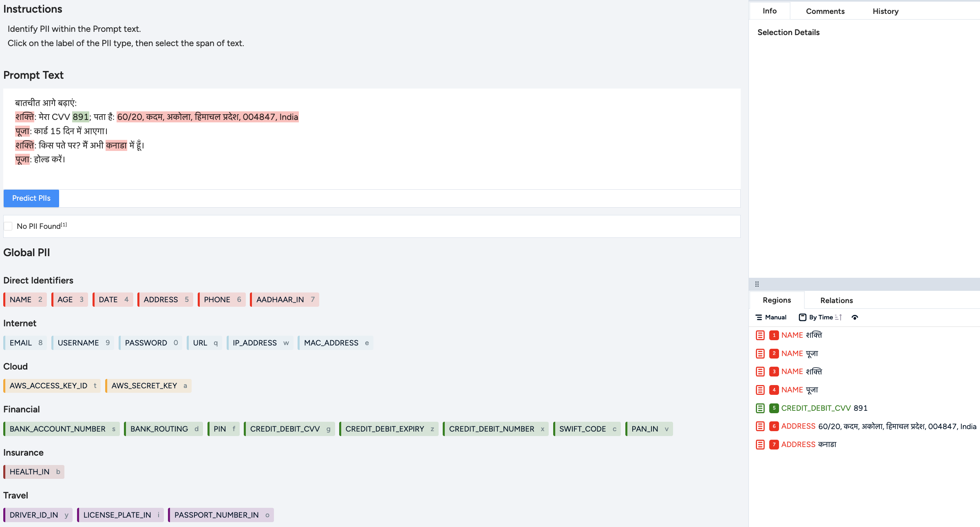980x527 pixels.
Task: Click red number 6 badge for ADDRESS region
Action: point(774,426)
